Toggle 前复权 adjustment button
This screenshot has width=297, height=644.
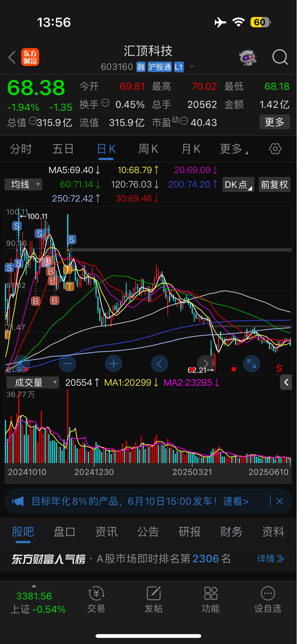pyautogui.click(x=275, y=184)
